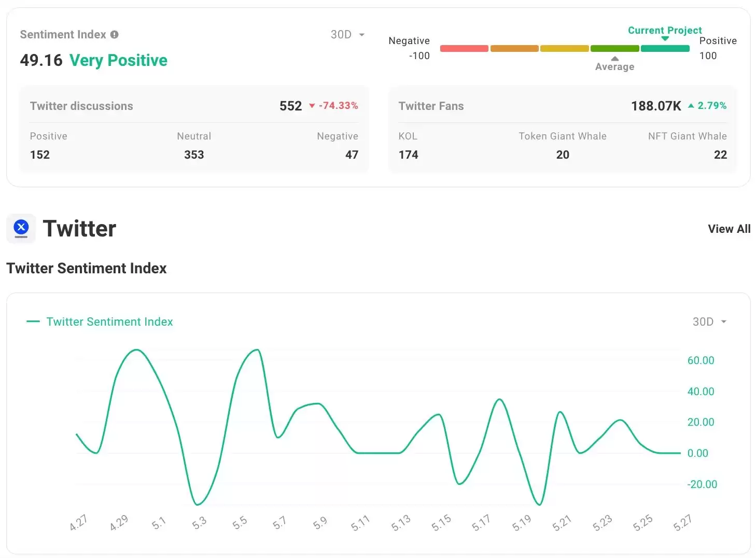The width and height of the screenshot is (756, 558).
Task: Click the Twitter section heading
Action: [x=79, y=229]
